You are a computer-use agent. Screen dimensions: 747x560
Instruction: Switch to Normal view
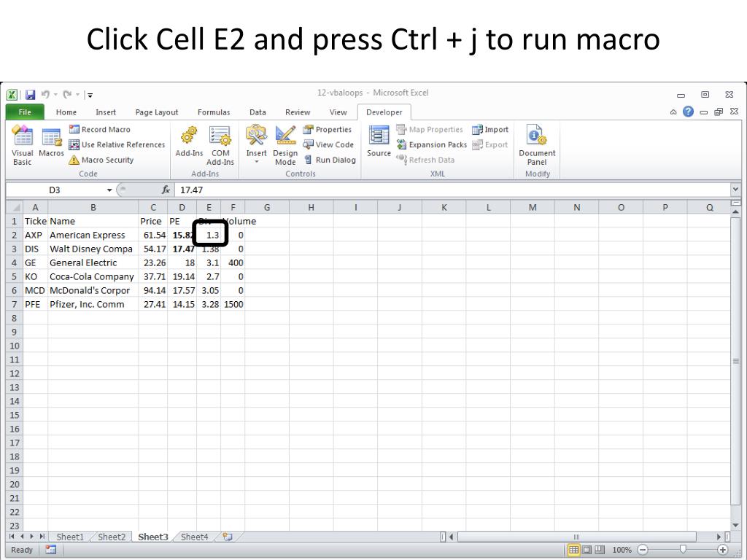(573, 550)
